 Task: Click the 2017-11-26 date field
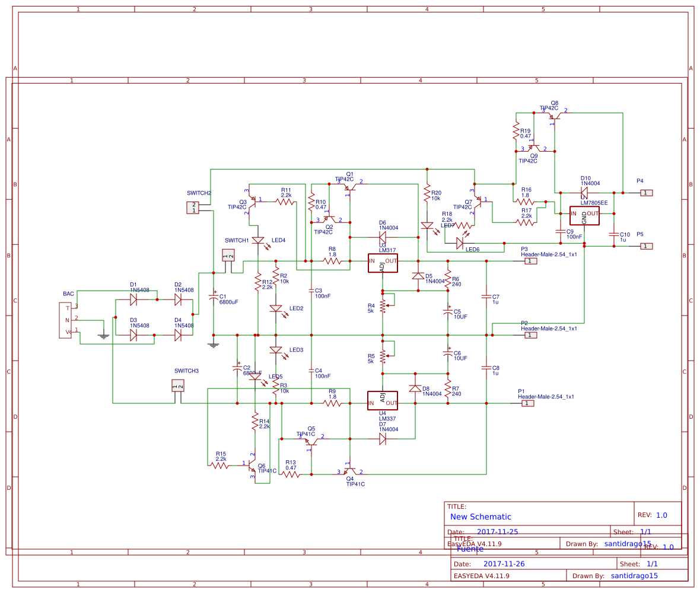[x=504, y=563]
